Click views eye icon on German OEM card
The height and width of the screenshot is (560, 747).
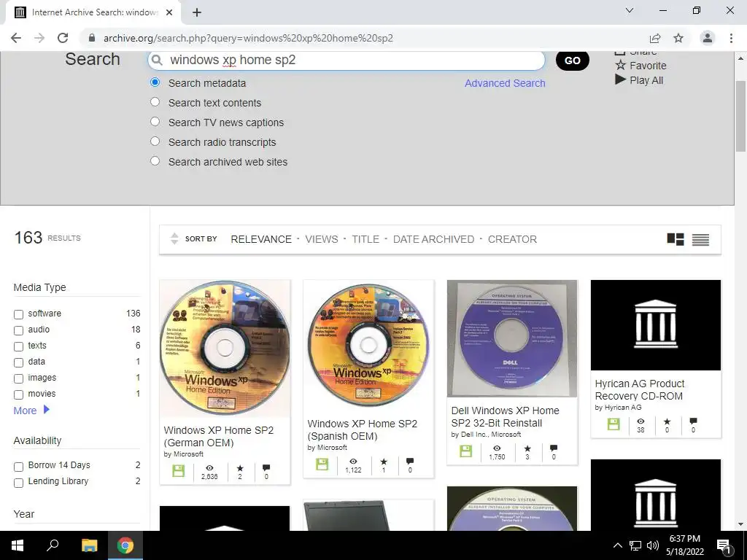[209, 467]
